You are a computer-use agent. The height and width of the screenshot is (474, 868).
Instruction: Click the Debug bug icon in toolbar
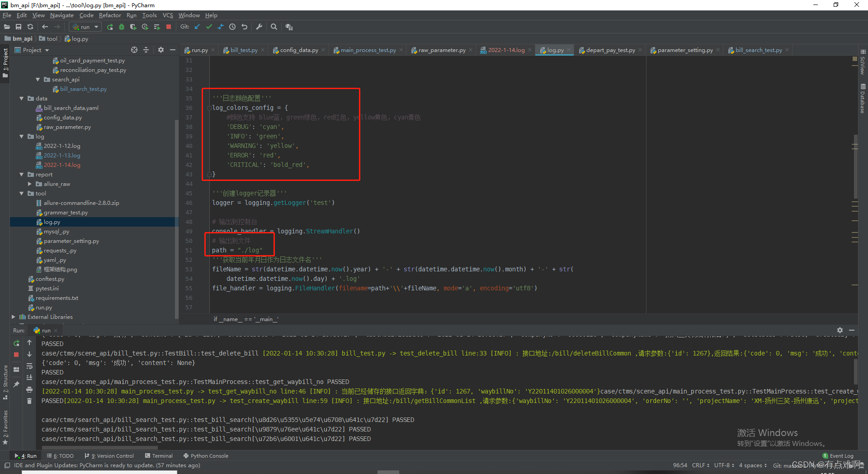tap(121, 27)
